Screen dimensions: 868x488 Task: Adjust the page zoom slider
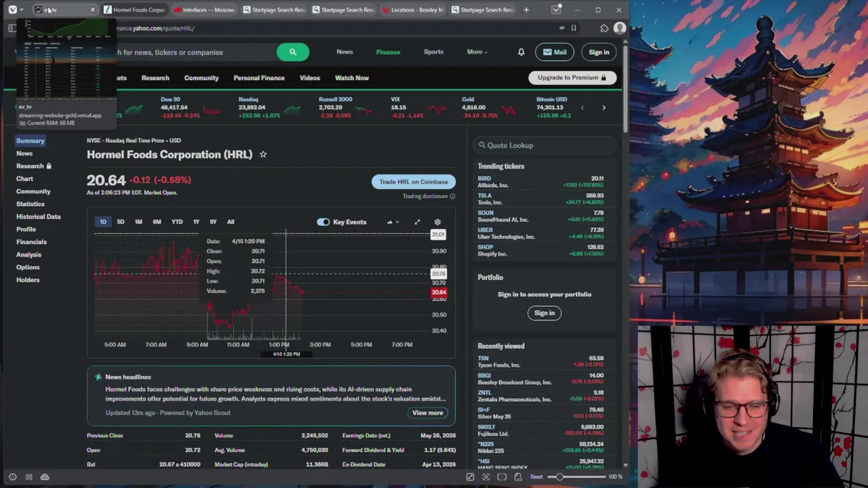pos(576,477)
